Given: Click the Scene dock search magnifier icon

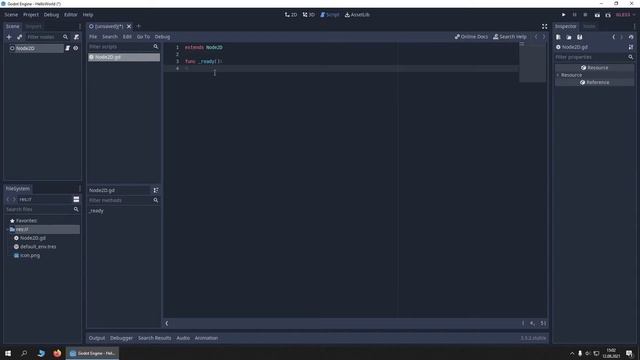Looking at the screenshot, I should (x=65, y=37).
